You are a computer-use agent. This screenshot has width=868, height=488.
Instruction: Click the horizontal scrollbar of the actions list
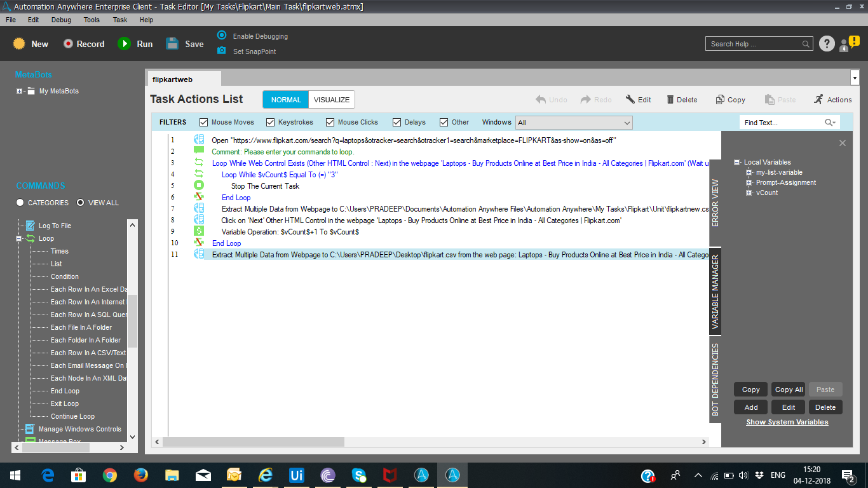click(254, 442)
